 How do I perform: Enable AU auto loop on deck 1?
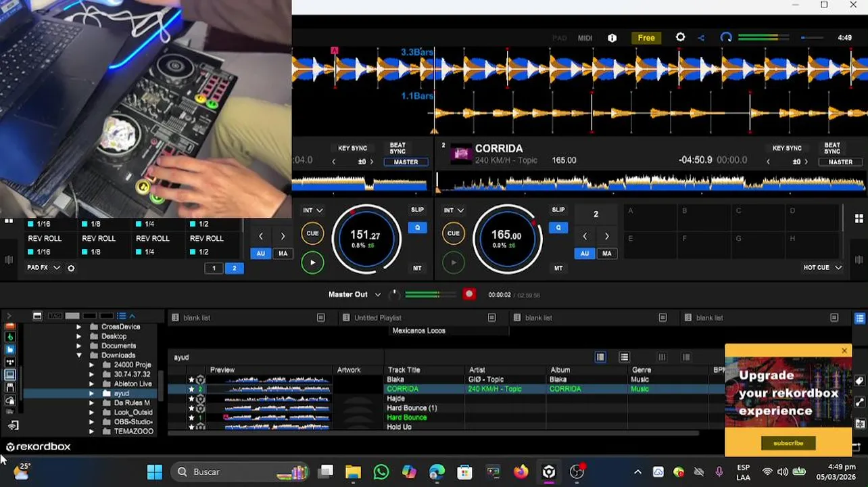[261, 254]
